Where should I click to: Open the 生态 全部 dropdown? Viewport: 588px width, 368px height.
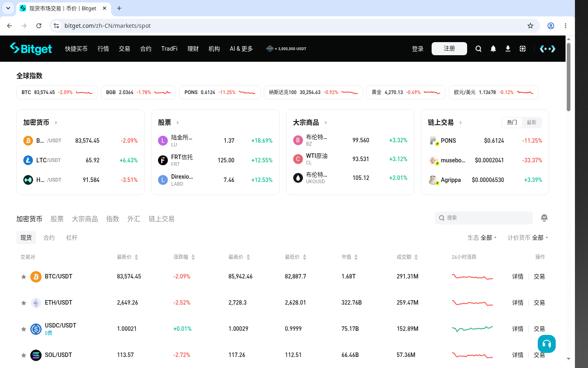(x=482, y=238)
